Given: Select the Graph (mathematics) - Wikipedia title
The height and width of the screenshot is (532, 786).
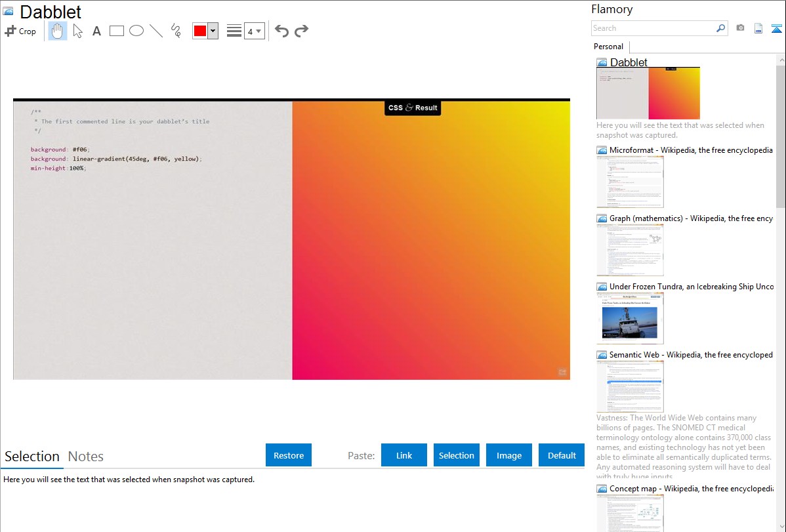Looking at the screenshot, I should pos(691,218).
